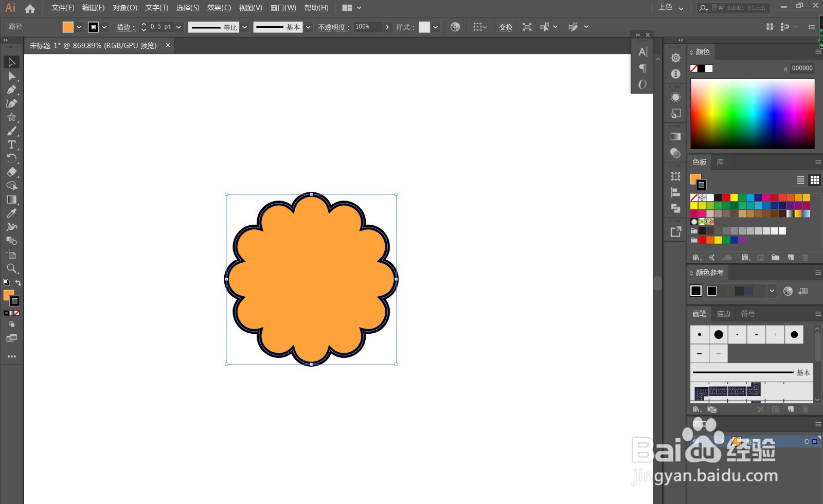Screen dimensions: 823x504
Task: Click the hex color value field
Action: (x=802, y=68)
